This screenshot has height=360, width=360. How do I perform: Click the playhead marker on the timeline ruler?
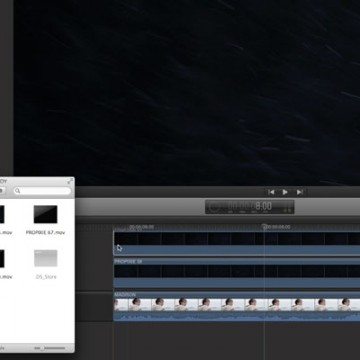coord(265,227)
